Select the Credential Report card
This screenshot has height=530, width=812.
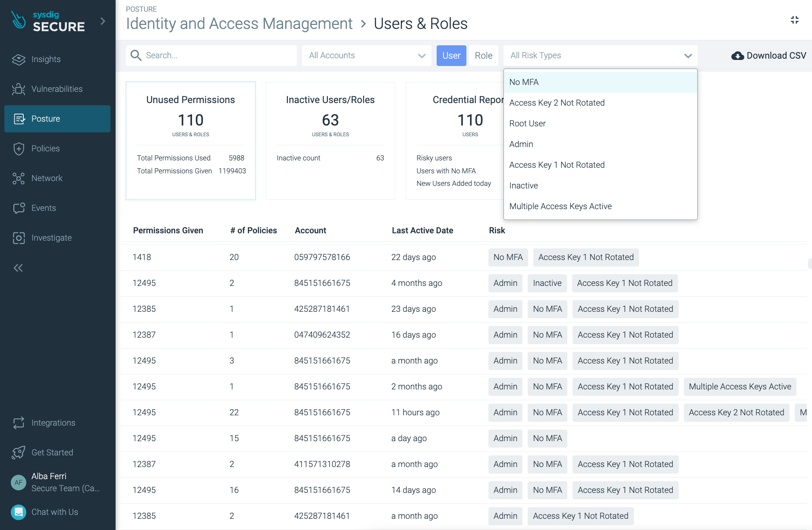coord(455,141)
